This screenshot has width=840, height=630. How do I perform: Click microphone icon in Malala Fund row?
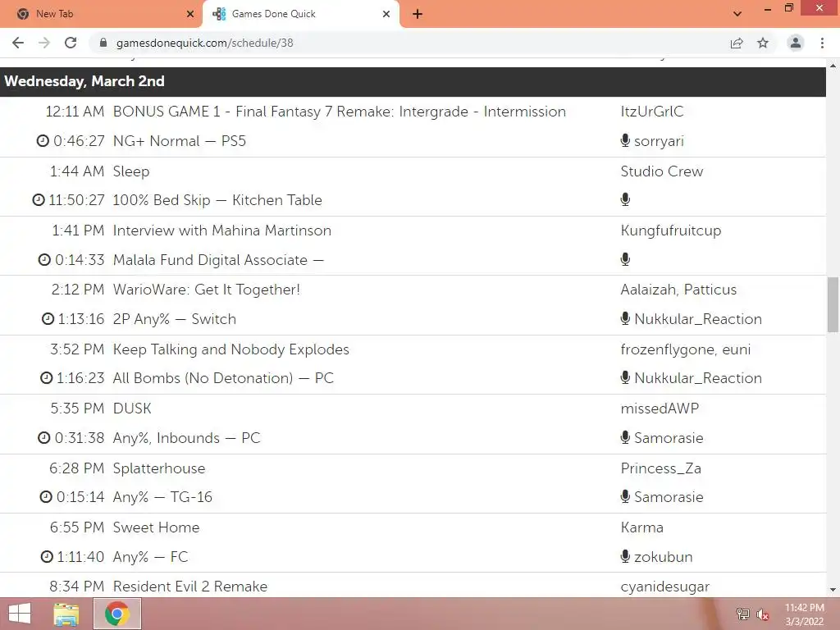tap(625, 259)
